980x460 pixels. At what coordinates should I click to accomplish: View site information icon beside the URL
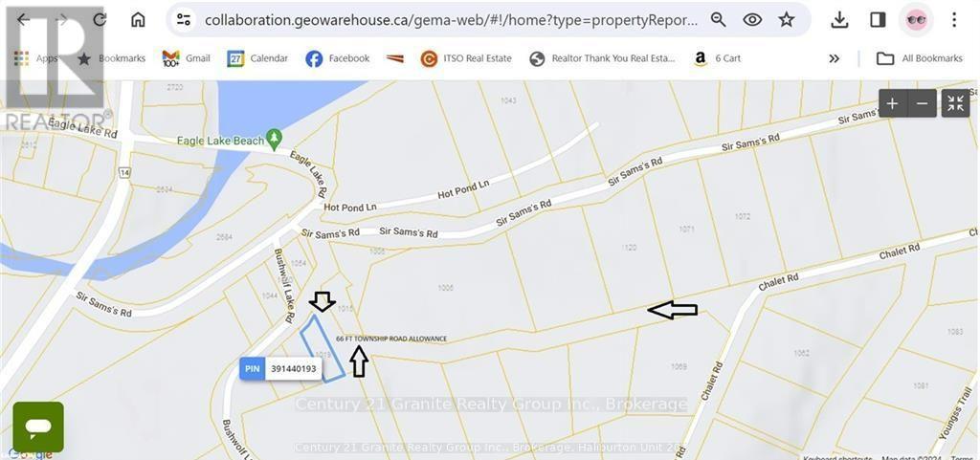tap(183, 20)
